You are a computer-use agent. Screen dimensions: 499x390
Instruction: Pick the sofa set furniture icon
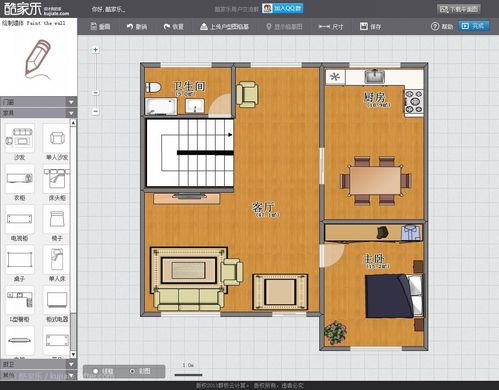pos(19,137)
